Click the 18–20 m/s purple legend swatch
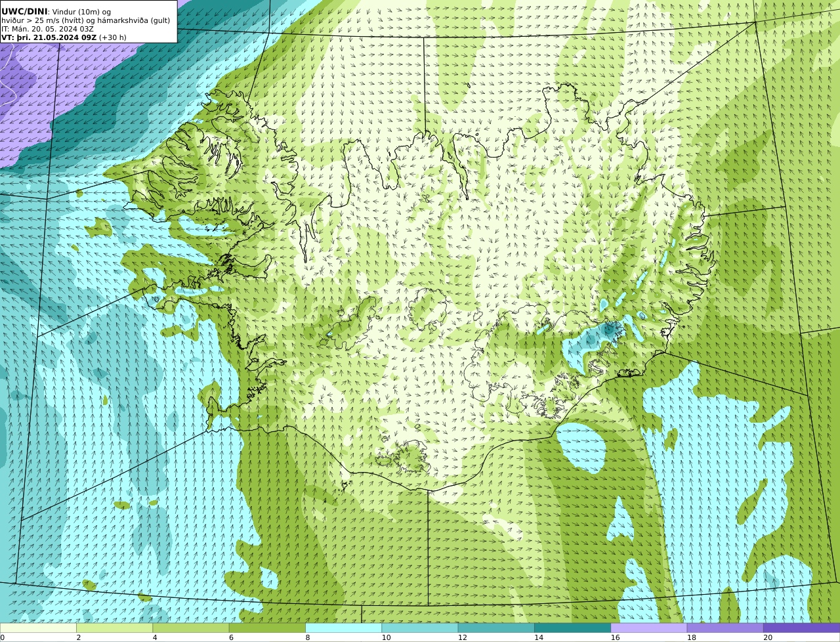 tap(725, 628)
